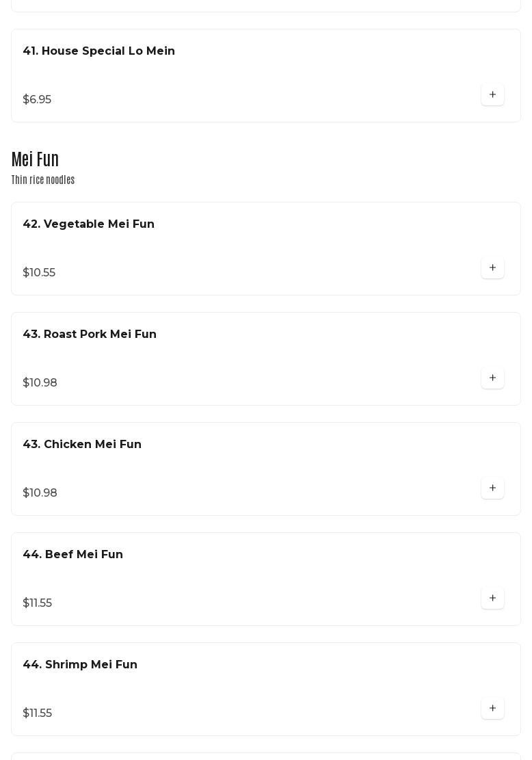The width and height of the screenshot is (532, 760).
Task: Open 44. Shrimp Mei Fun item details
Action: [80, 665]
